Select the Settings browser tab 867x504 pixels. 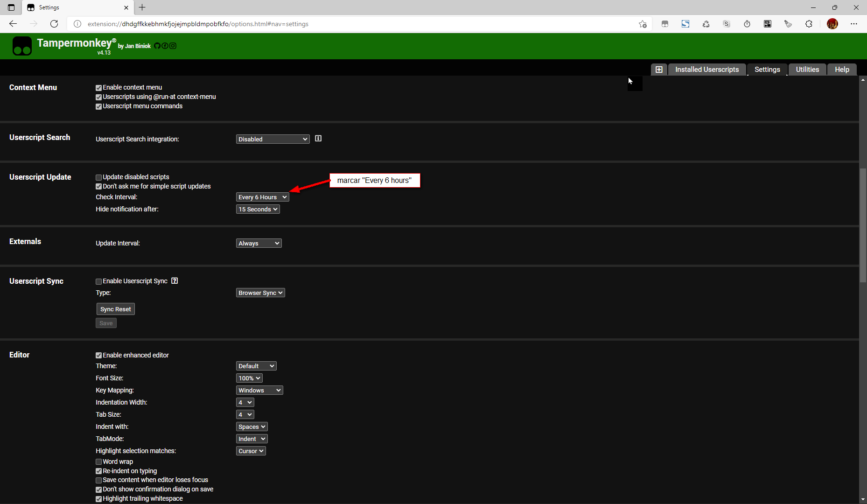[x=78, y=7]
